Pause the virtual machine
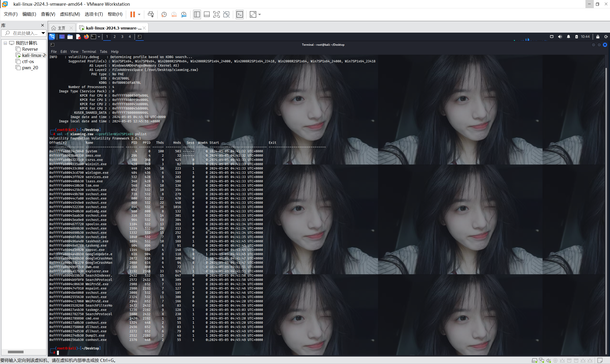 [133, 15]
